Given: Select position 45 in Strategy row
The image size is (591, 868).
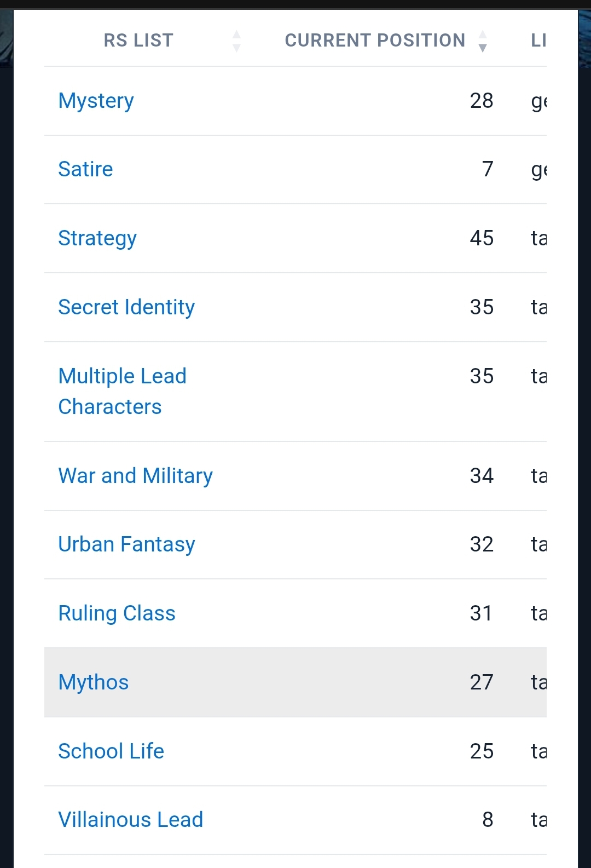Looking at the screenshot, I should click(482, 238).
